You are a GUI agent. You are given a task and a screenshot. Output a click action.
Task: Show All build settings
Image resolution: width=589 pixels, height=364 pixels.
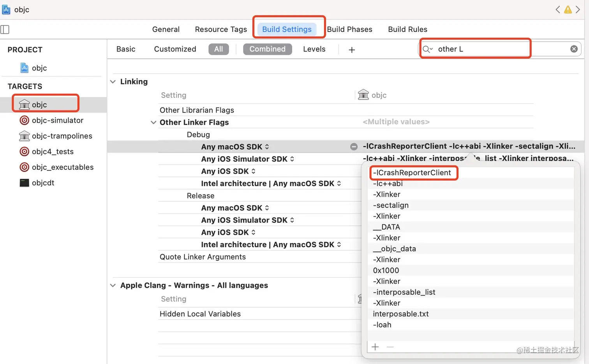click(219, 49)
